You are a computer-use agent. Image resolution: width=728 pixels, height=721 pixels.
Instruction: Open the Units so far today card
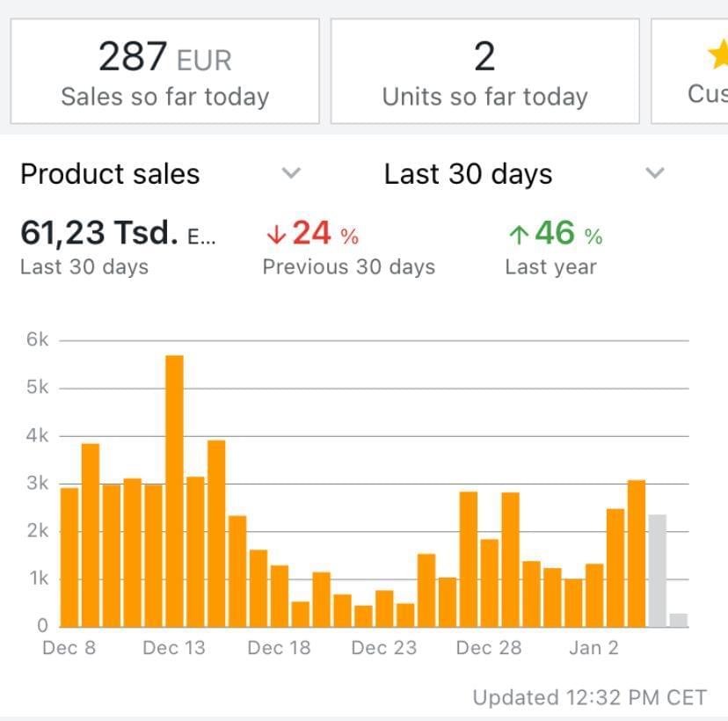(484, 71)
